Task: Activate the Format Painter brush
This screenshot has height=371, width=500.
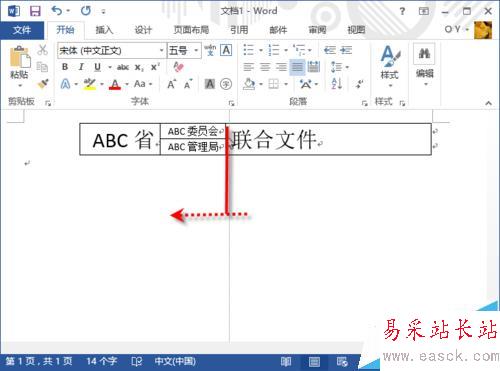Action: coord(43,83)
